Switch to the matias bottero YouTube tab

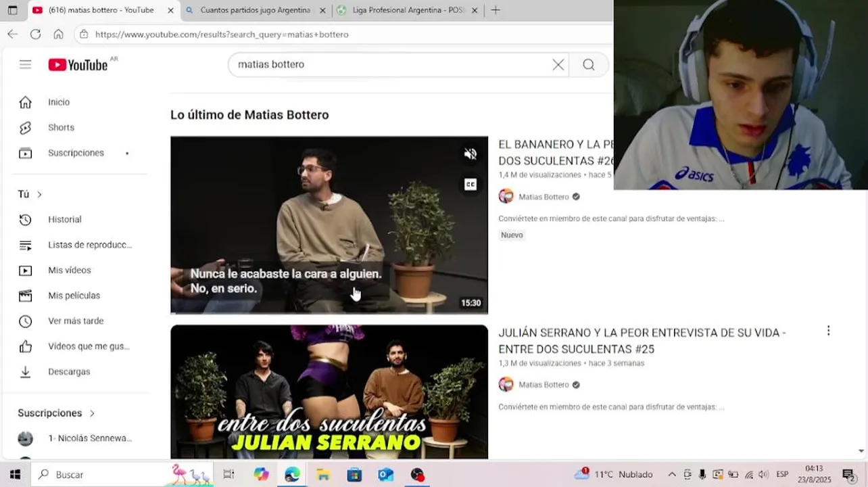[x=100, y=10]
